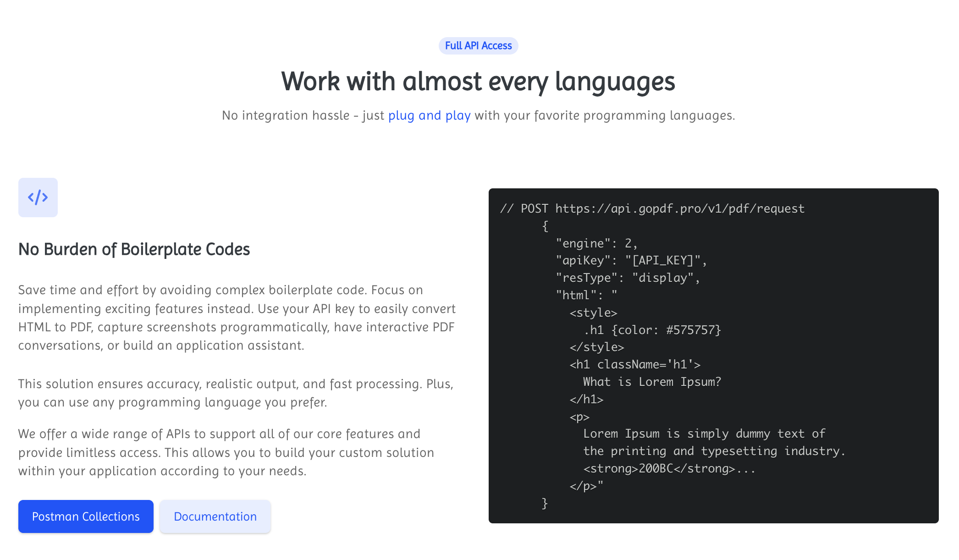Click the "apiKey" line in code block
959x560 pixels.
pyautogui.click(x=631, y=261)
